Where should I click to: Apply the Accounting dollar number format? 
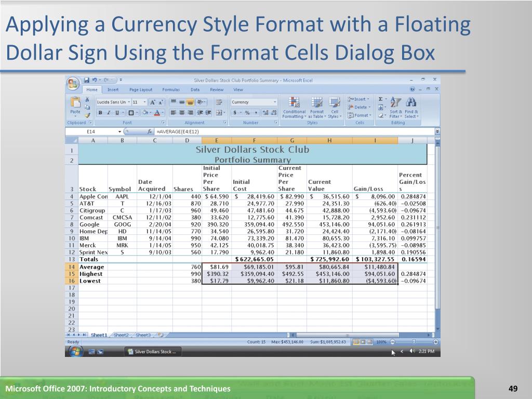point(235,113)
